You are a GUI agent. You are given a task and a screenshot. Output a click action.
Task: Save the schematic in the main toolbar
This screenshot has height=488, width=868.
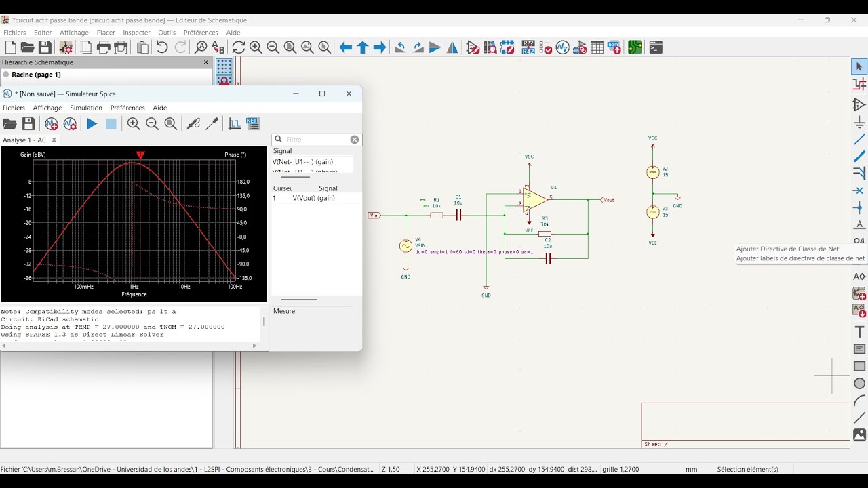[45, 47]
